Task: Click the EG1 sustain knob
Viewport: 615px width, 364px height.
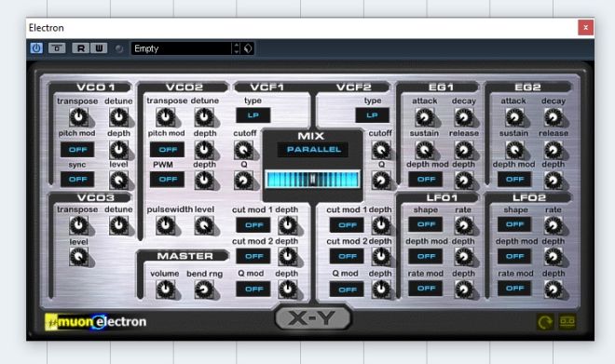Action: 424,150
